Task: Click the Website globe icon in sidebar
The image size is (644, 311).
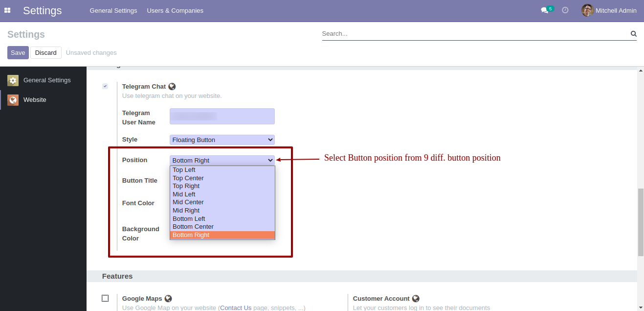Action: (x=13, y=100)
